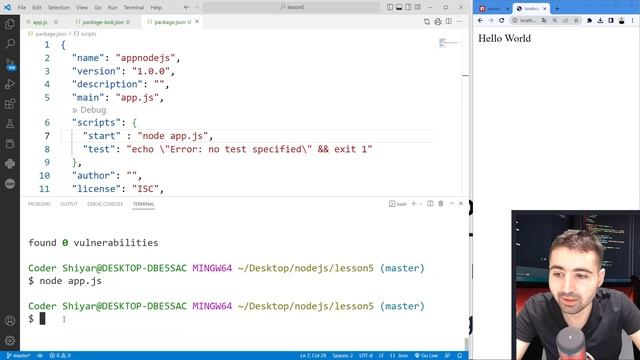This screenshot has width=640, height=360.
Task: Change the UTF-8 encoding in status bar
Action: pyautogui.click(x=366, y=356)
